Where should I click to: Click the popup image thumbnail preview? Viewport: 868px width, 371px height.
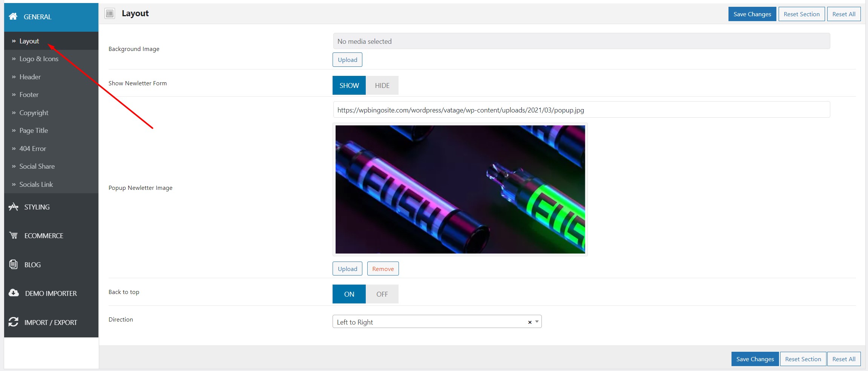(x=460, y=189)
